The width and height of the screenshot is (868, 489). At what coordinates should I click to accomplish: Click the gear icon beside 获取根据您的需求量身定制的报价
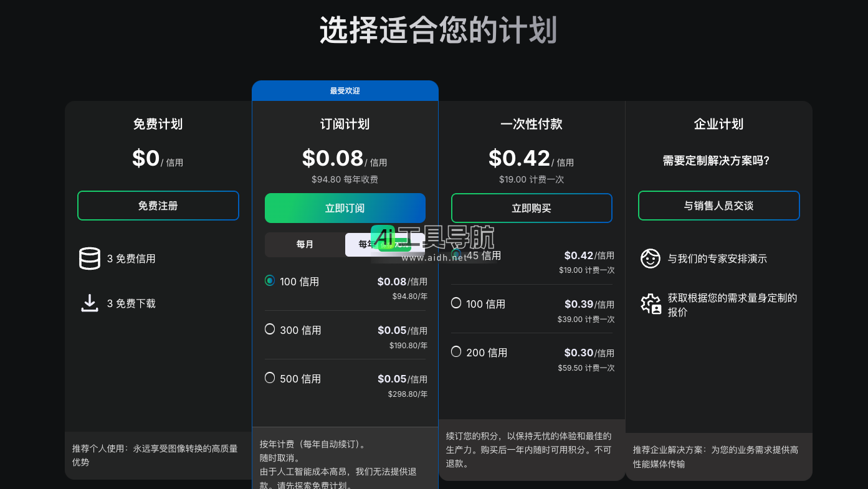tap(651, 304)
